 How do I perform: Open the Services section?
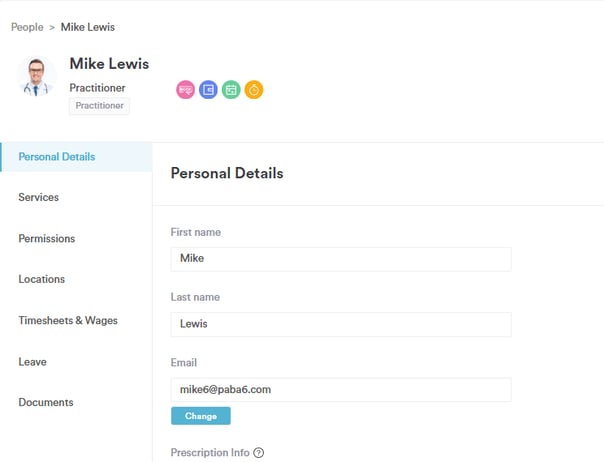(39, 198)
